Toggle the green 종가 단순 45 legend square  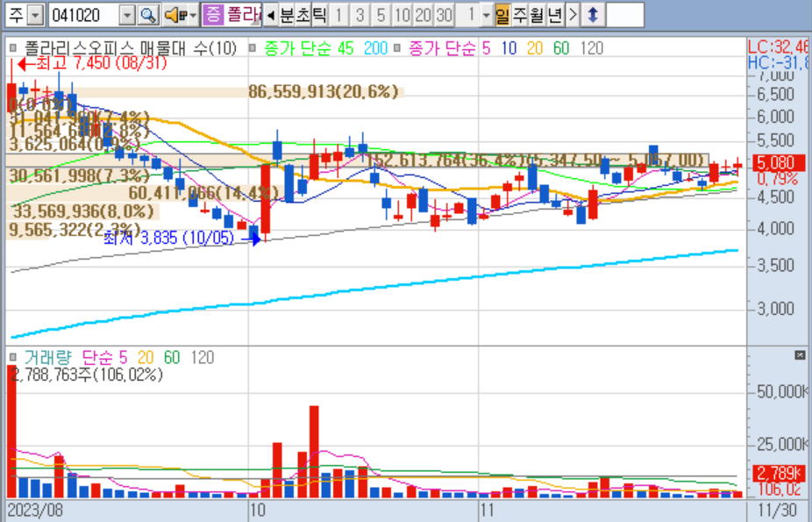(x=253, y=48)
